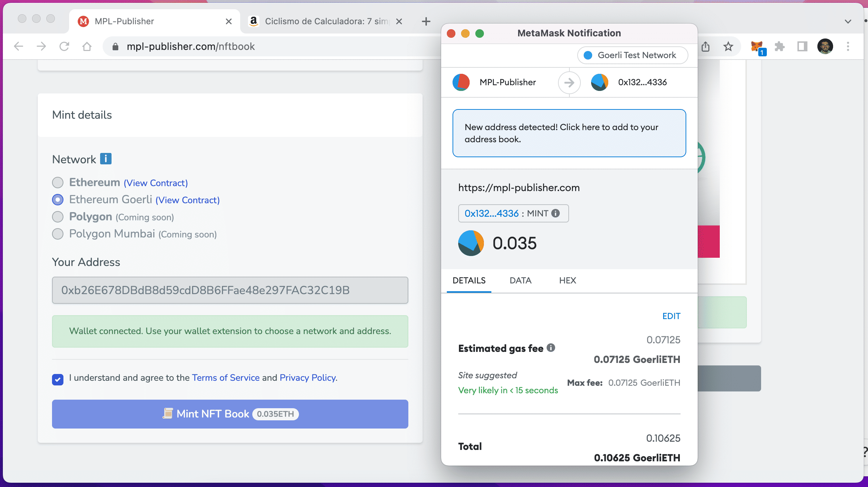Open Ethereum View Contract link
Image resolution: width=868 pixels, height=487 pixels.
coord(156,183)
